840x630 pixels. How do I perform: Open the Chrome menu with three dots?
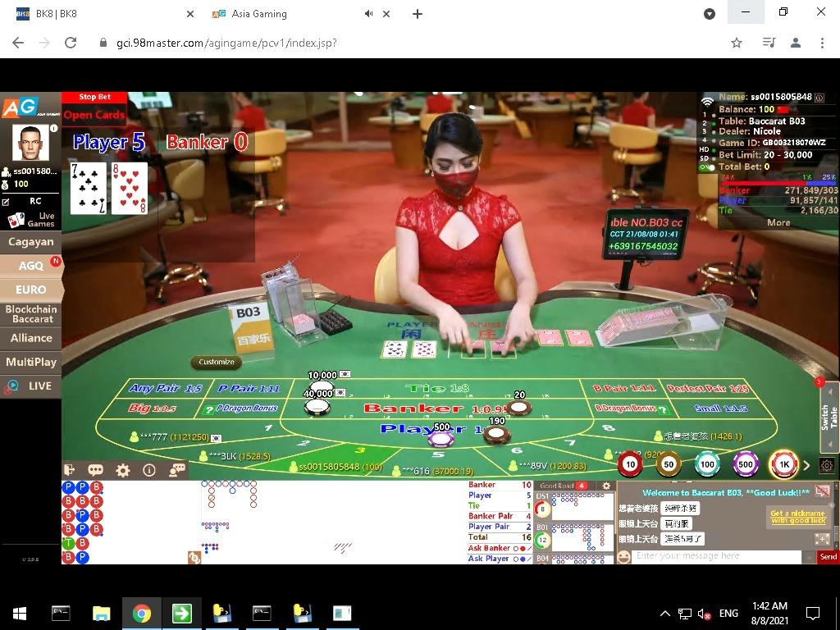pos(822,43)
